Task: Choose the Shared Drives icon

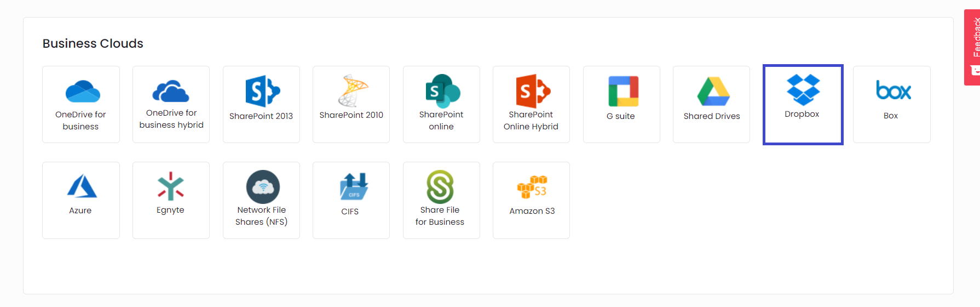Action: click(713, 91)
